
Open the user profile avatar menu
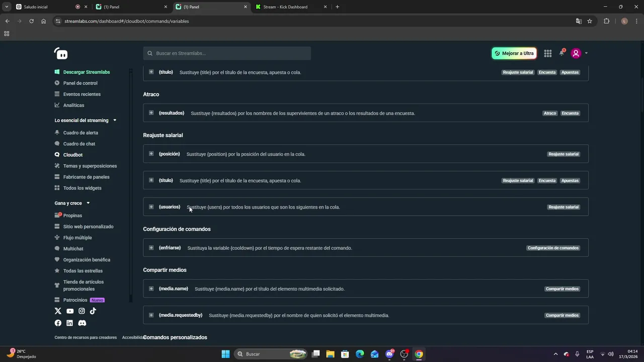coord(576,53)
